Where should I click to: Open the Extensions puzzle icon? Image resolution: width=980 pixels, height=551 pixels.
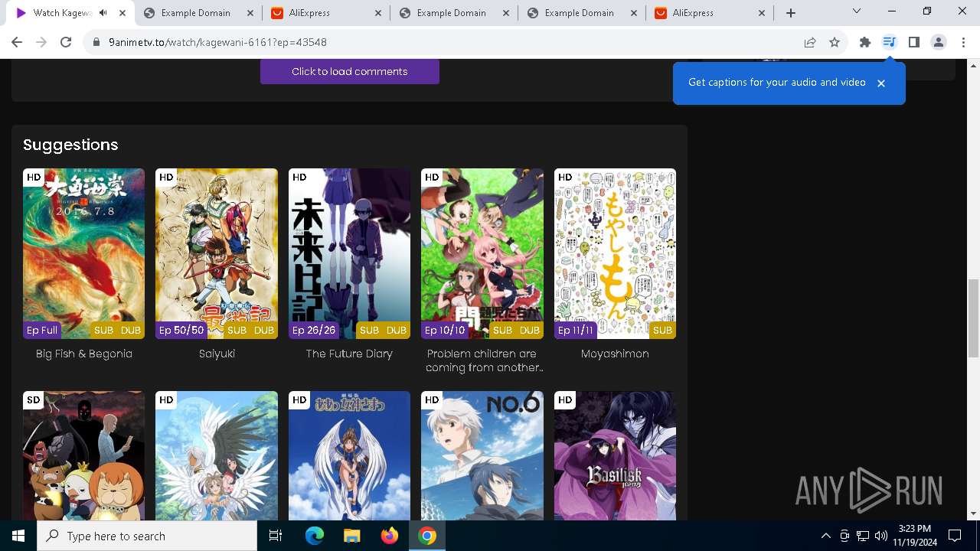coord(865,42)
